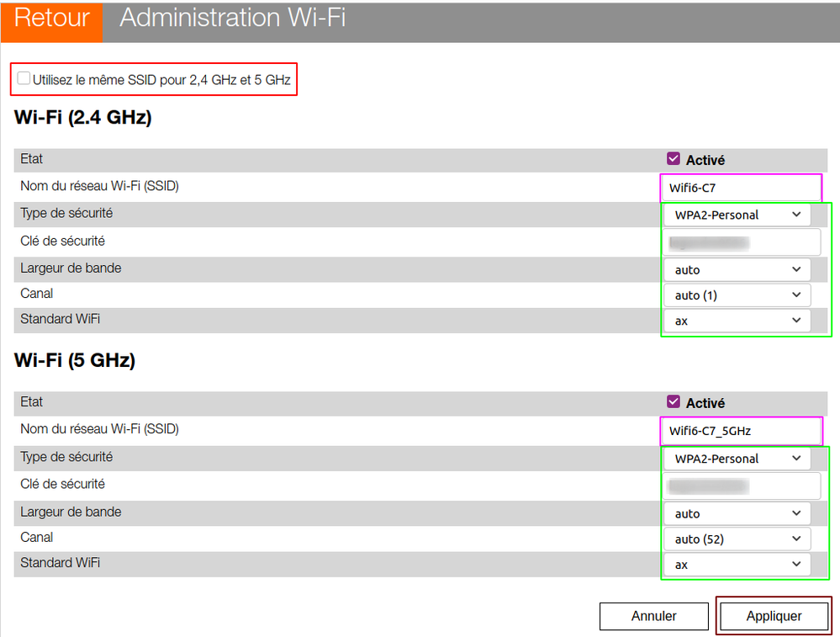Click the orange Retour button

(51, 19)
